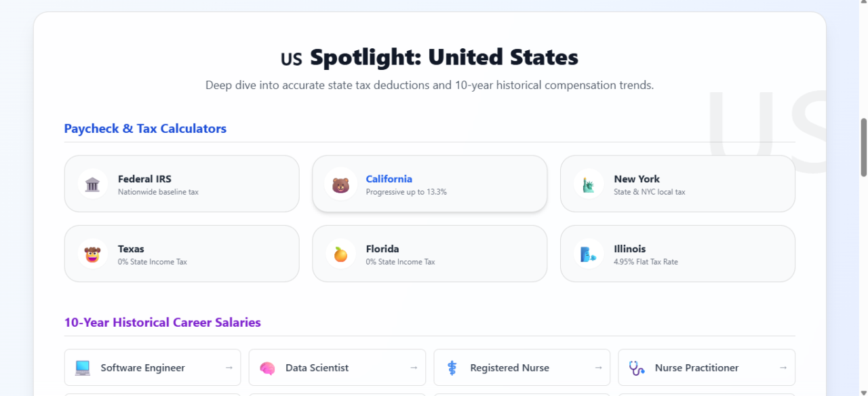868x396 pixels.
Task: Click the Software Engineer laptop icon
Action: click(x=81, y=367)
